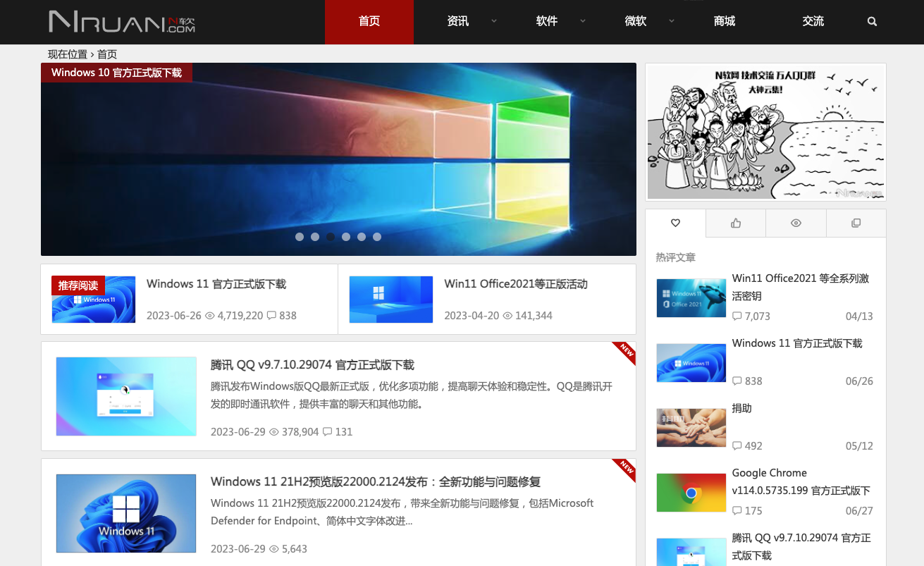The image size is (924, 566).
Task: Click the eye icon beside 141,344 views
Action: point(507,316)
